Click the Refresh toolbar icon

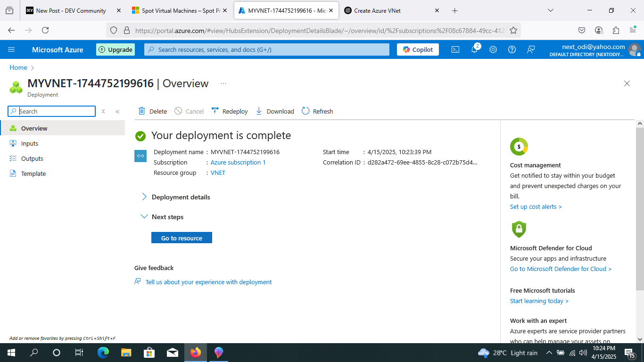coord(305,111)
